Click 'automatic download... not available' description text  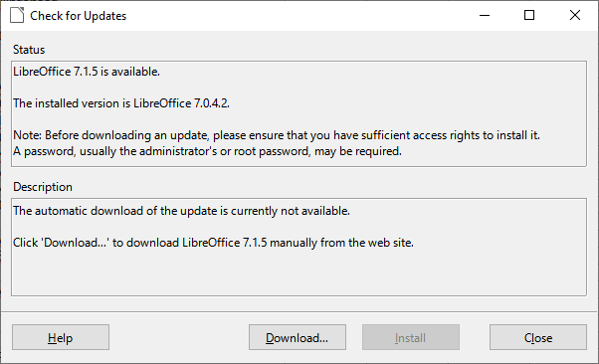pos(181,211)
